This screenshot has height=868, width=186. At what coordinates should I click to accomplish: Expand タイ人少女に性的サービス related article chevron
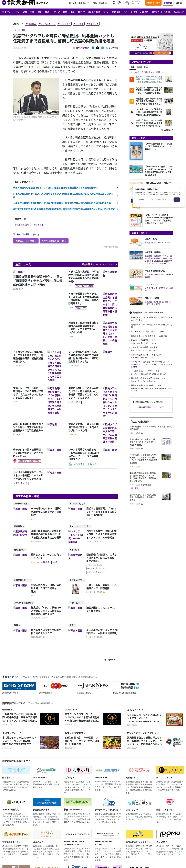117,195
